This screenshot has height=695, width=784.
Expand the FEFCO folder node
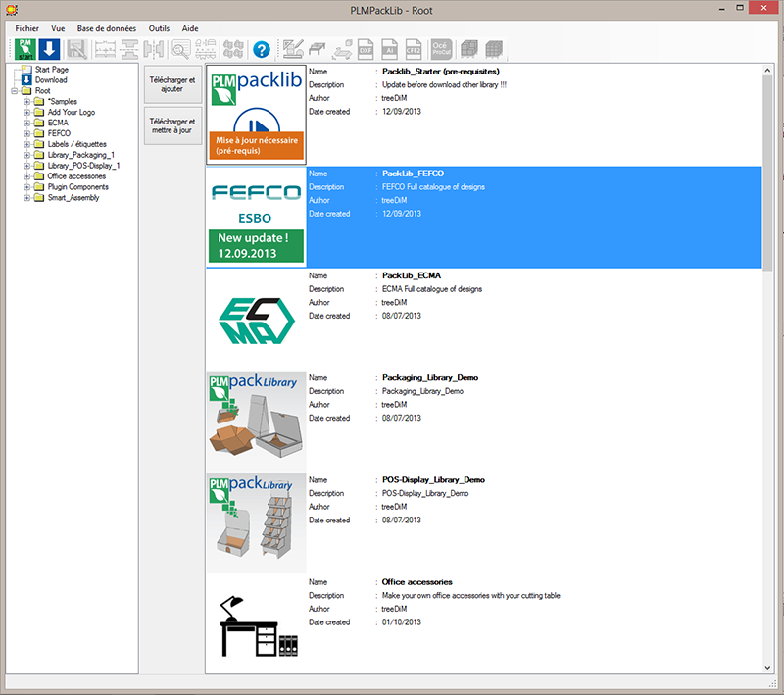click(x=27, y=133)
